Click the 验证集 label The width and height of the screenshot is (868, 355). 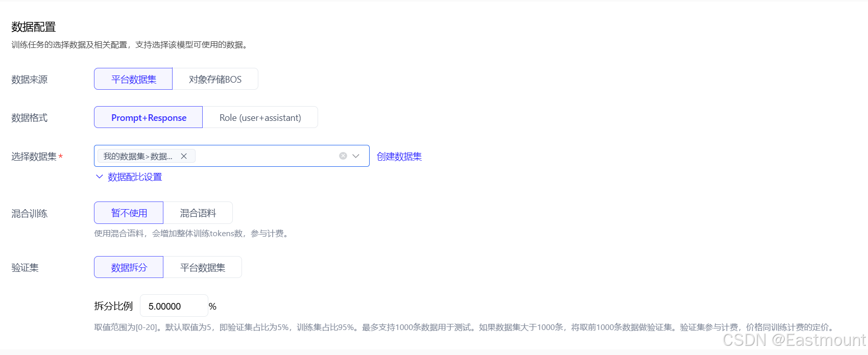tap(25, 268)
